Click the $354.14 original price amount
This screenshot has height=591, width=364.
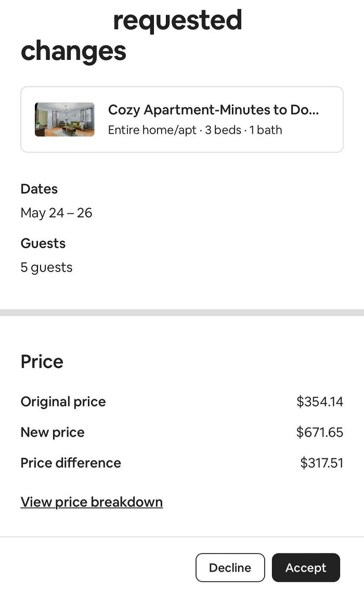pyautogui.click(x=320, y=401)
